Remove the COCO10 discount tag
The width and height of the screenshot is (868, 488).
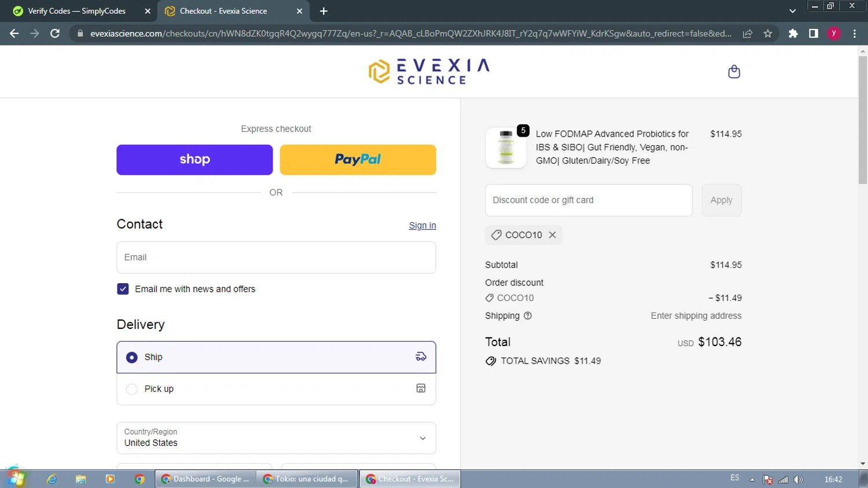pyautogui.click(x=553, y=235)
